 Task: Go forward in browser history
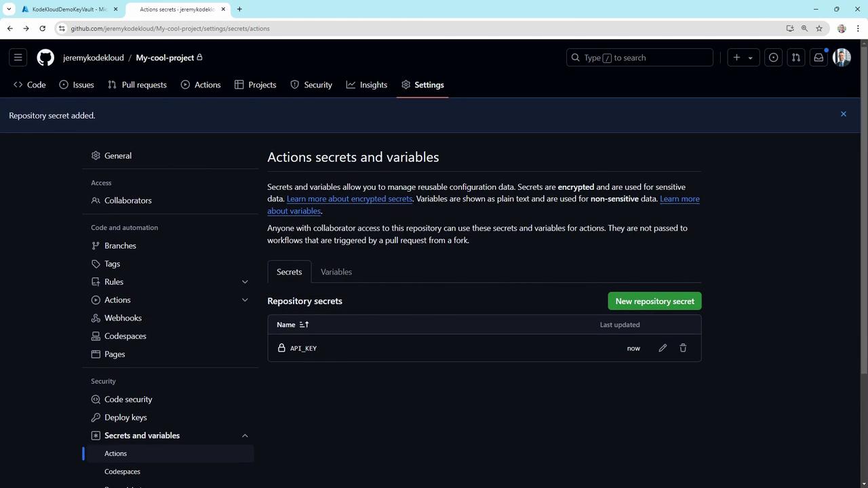(x=26, y=28)
